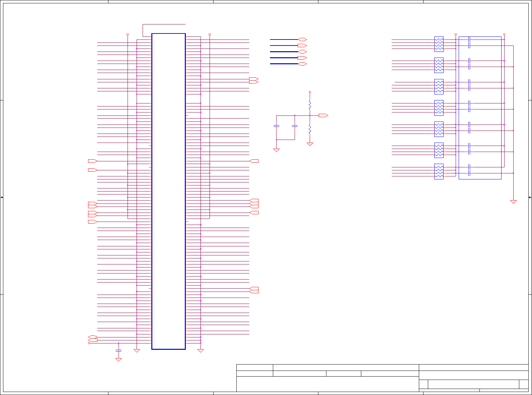This screenshot has height=395, width=532.
Task: Select the ground symbol ending the long right-side wire
Action: (513, 202)
